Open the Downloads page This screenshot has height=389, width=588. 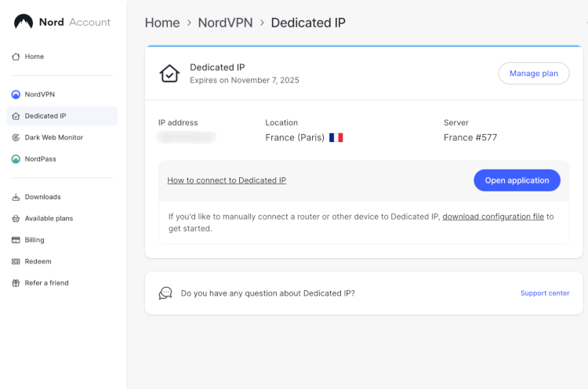click(x=62, y=197)
